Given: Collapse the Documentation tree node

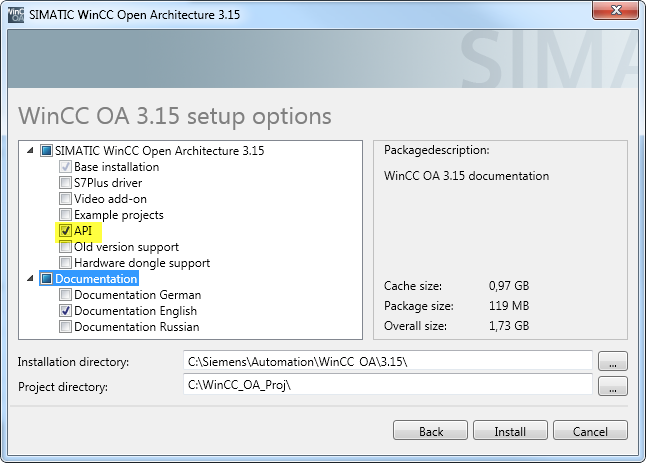Looking at the screenshot, I should 30,279.
